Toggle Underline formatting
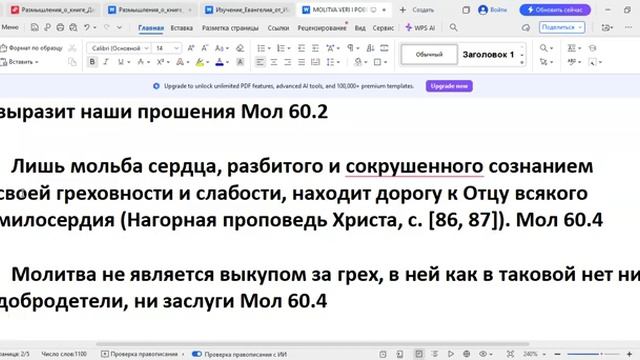Viewport: 640px width, 360px height. pyautogui.click(x=120, y=62)
